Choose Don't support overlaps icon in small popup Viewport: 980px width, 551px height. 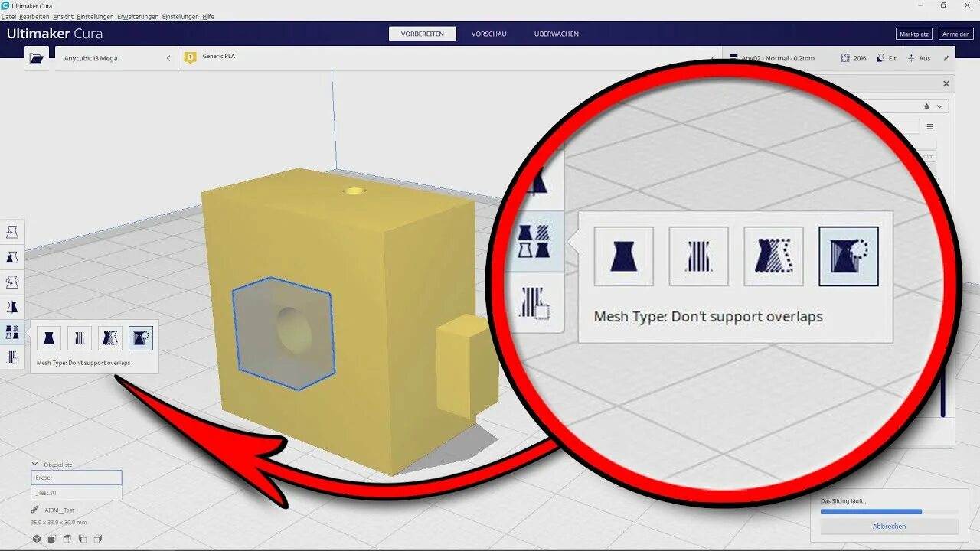pyautogui.click(x=141, y=337)
